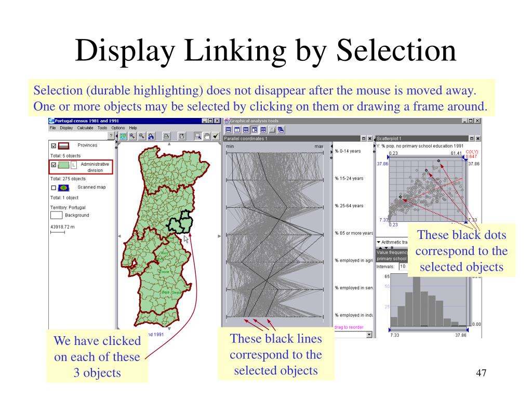The width and height of the screenshot is (532, 399).
Task: Click the '% 25-64 years' axis label
Action: coord(349,206)
